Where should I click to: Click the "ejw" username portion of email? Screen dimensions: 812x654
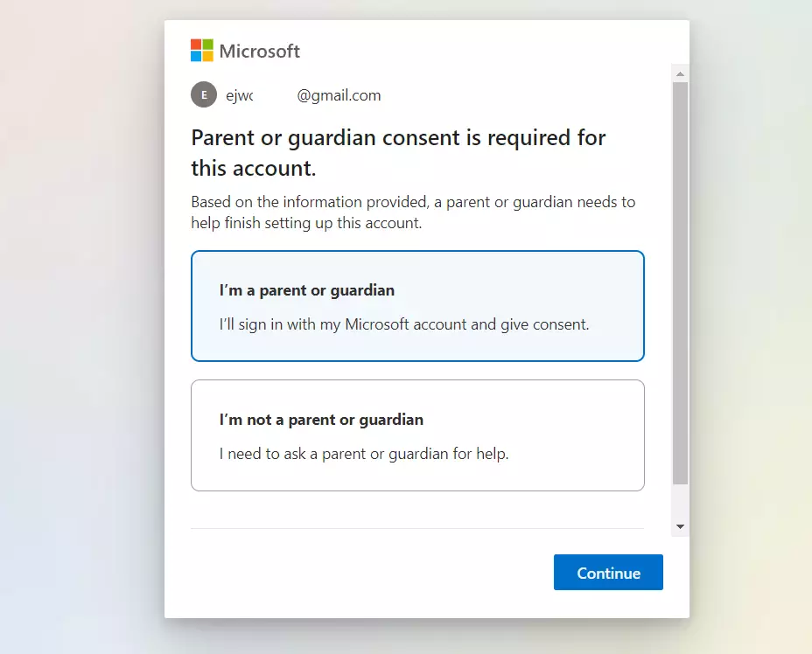pyautogui.click(x=239, y=95)
